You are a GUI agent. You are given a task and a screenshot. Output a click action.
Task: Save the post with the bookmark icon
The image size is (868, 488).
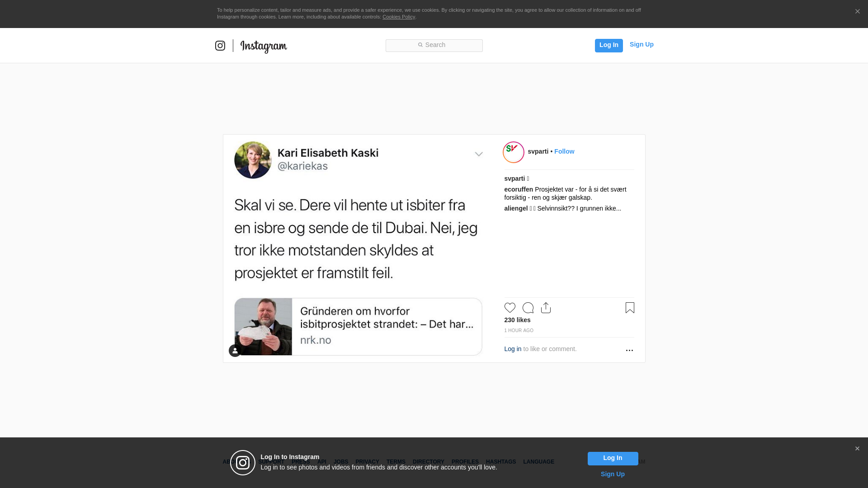click(630, 308)
